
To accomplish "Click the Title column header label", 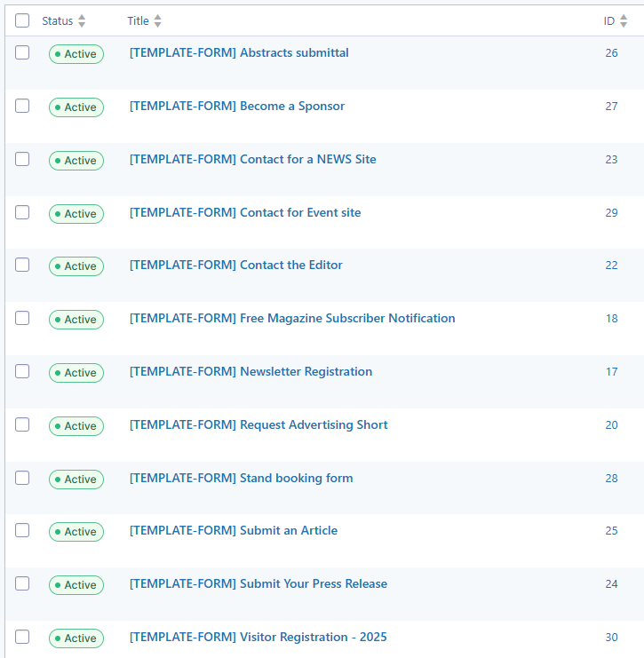I will [138, 21].
